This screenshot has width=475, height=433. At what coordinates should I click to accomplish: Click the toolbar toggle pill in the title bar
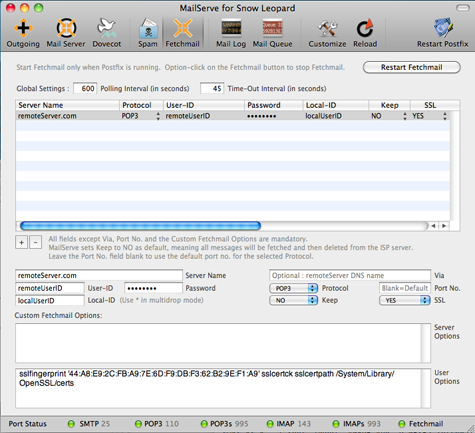click(x=463, y=8)
